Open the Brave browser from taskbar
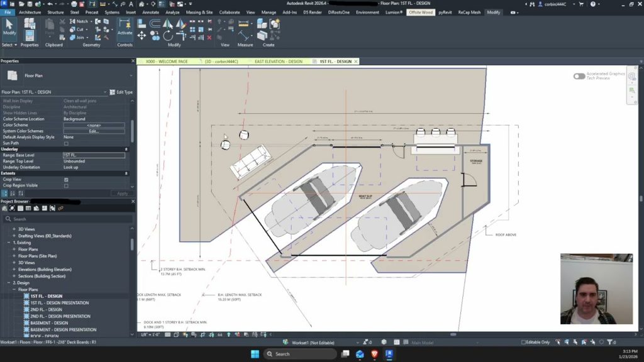 [375, 354]
